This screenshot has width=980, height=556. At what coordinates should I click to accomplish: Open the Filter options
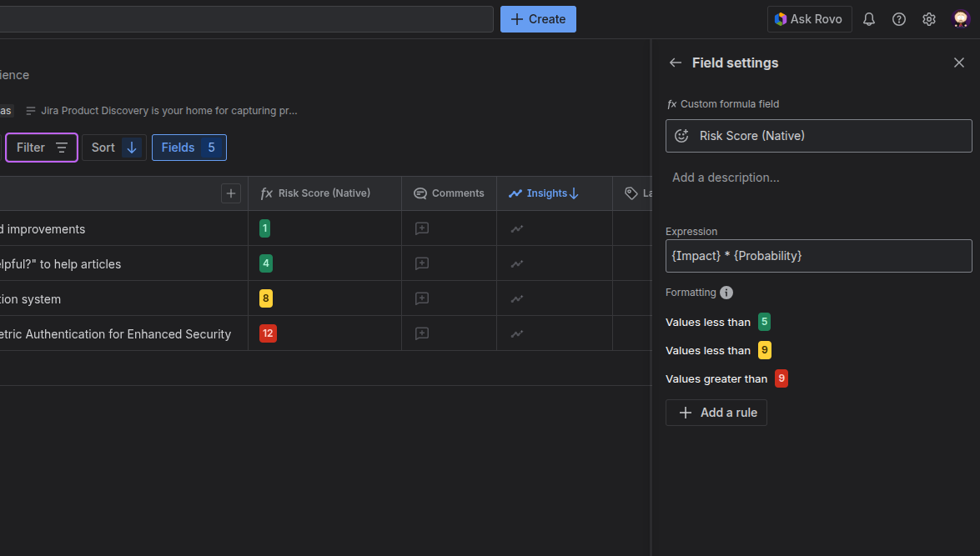click(x=41, y=148)
